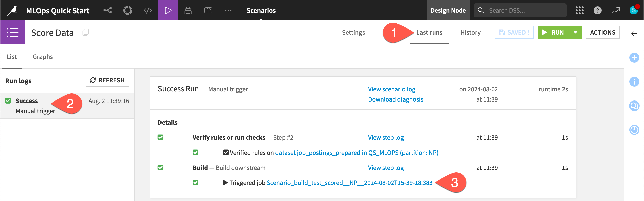Screen dimensions: 644x201
Task: Expand the three-dots more menu
Action: (x=228, y=10)
